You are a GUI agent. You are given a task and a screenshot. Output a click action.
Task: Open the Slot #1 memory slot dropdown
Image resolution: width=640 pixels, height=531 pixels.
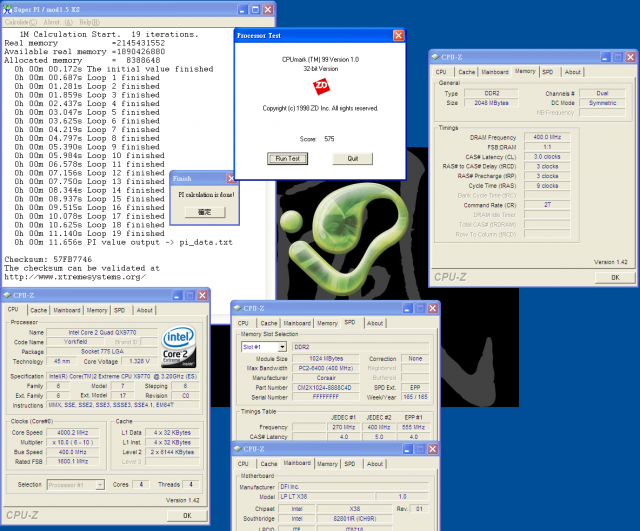(x=282, y=347)
